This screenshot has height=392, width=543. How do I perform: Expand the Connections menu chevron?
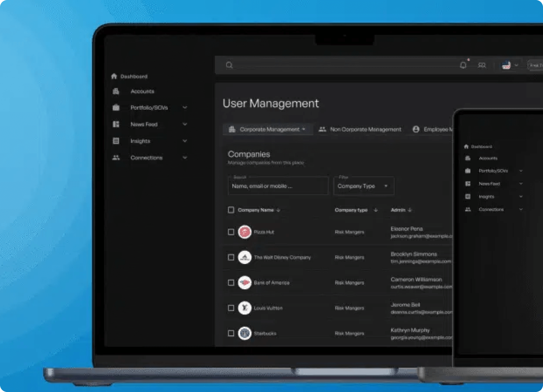pos(185,158)
